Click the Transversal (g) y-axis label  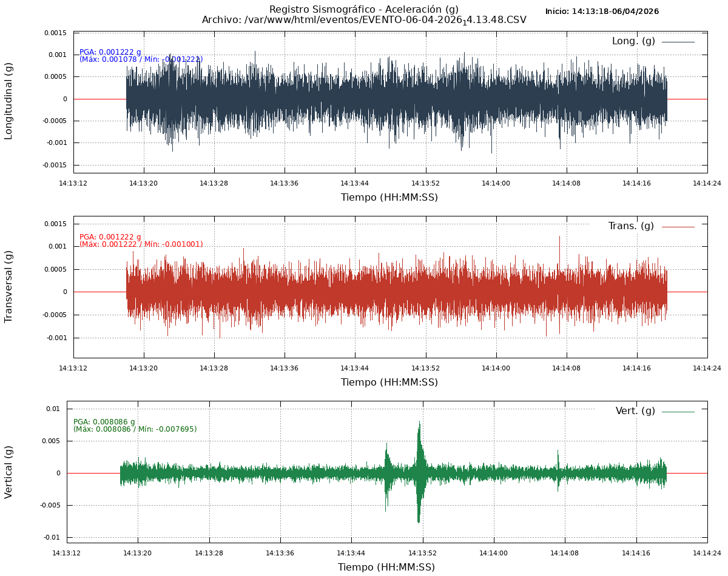[x=8, y=286]
